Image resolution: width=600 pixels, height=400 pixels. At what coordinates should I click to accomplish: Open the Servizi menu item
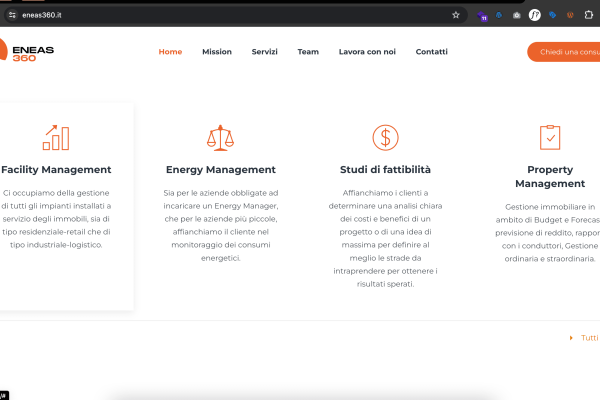point(264,52)
